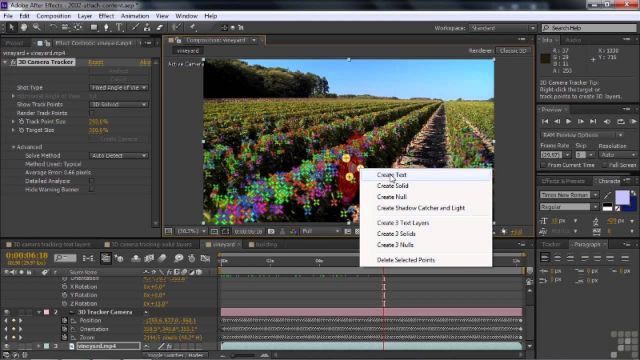Enable Full Screen checkbox in Preview
Image resolution: width=640 pixels, height=360 pixels.
point(604,165)
